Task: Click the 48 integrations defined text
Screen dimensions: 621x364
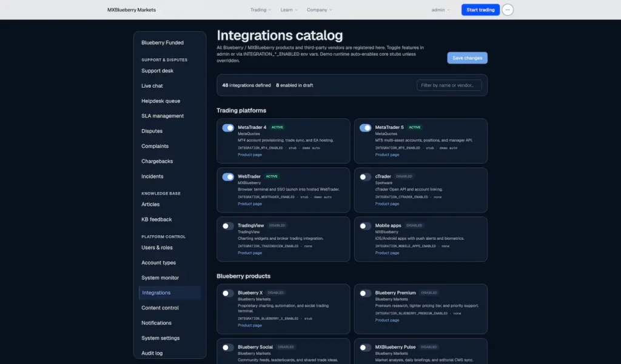Action: (246, 85)
